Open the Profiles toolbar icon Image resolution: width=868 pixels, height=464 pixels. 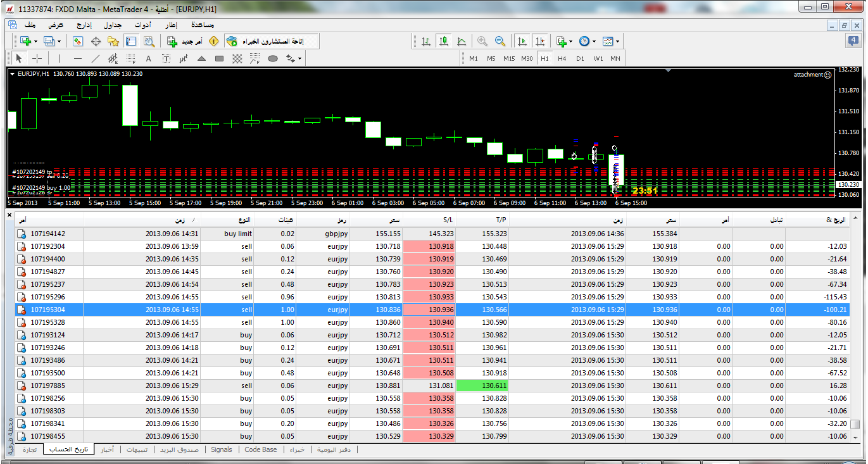pyautogui.click(x=50, y=41)
